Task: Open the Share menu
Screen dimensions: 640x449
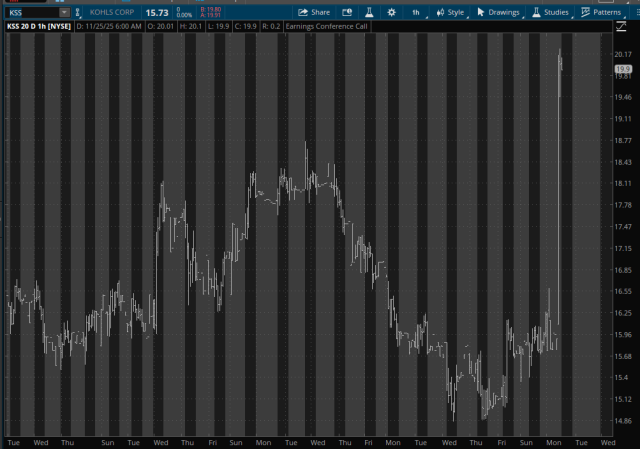Action: [314, 12]
